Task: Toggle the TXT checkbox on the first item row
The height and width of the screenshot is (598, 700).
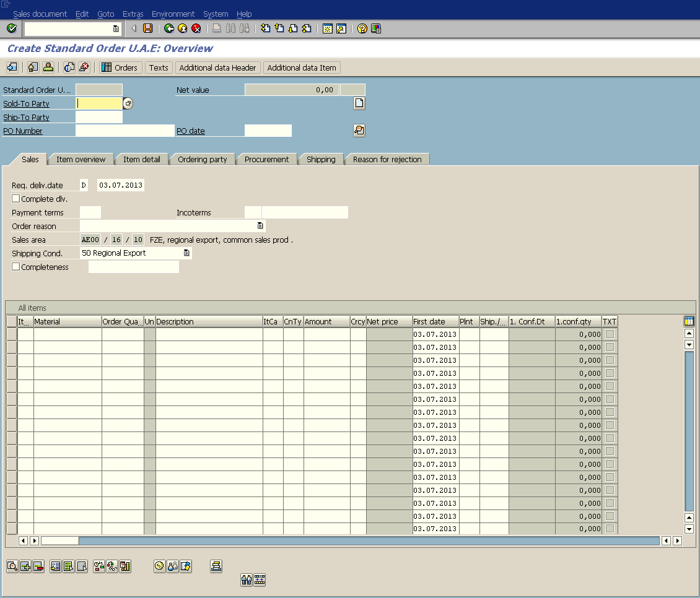Action: (609, 334)
